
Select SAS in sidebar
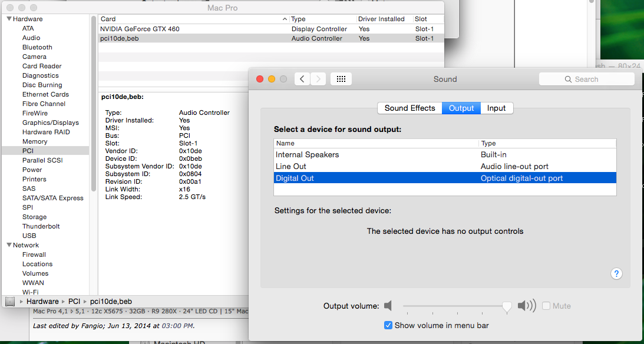coord(29,189)
